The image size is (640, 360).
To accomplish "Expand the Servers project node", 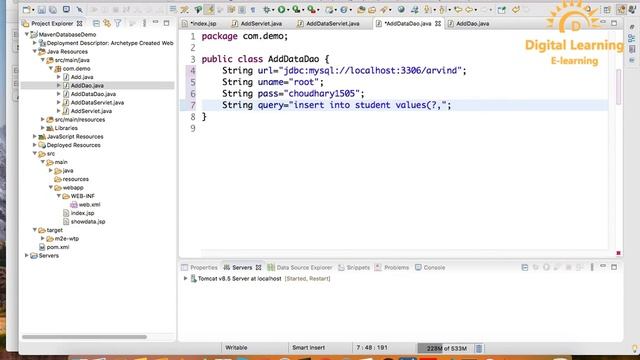I will [x=27, y=256].
